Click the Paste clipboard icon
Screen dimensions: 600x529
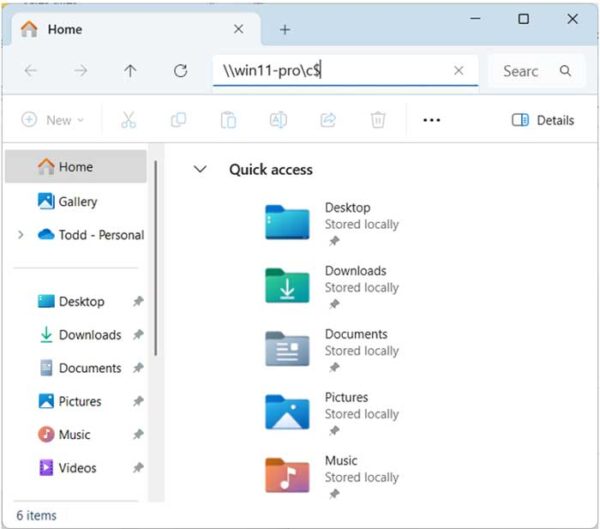228,120
